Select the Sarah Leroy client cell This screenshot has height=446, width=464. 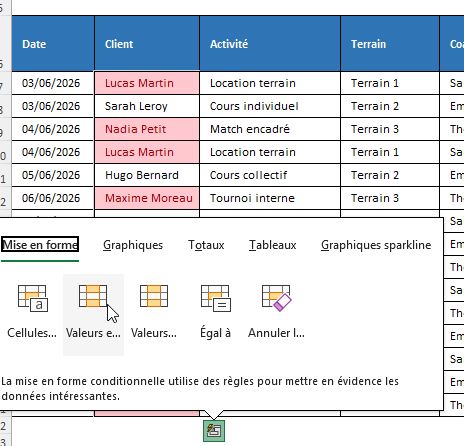click(147, 106)
